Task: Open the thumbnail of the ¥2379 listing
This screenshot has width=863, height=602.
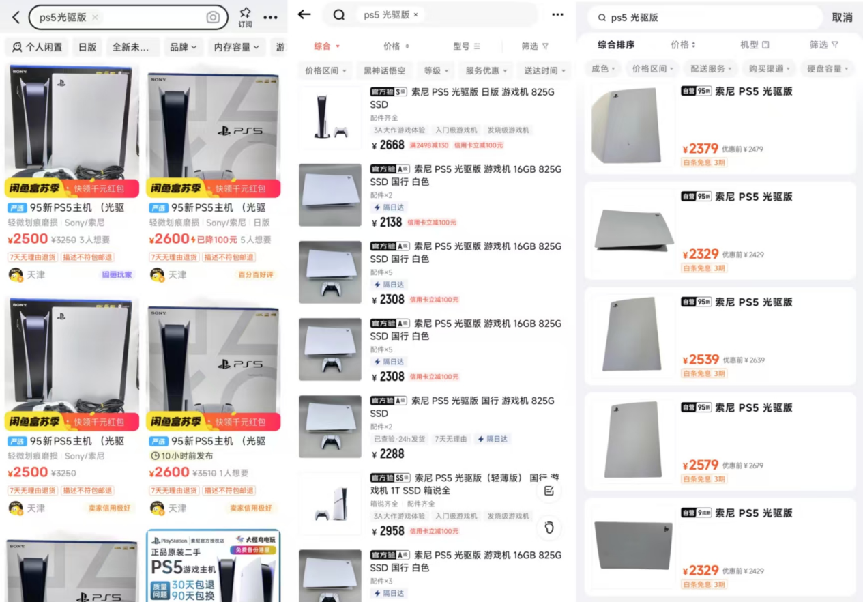Action: click(x=631, y=128)
